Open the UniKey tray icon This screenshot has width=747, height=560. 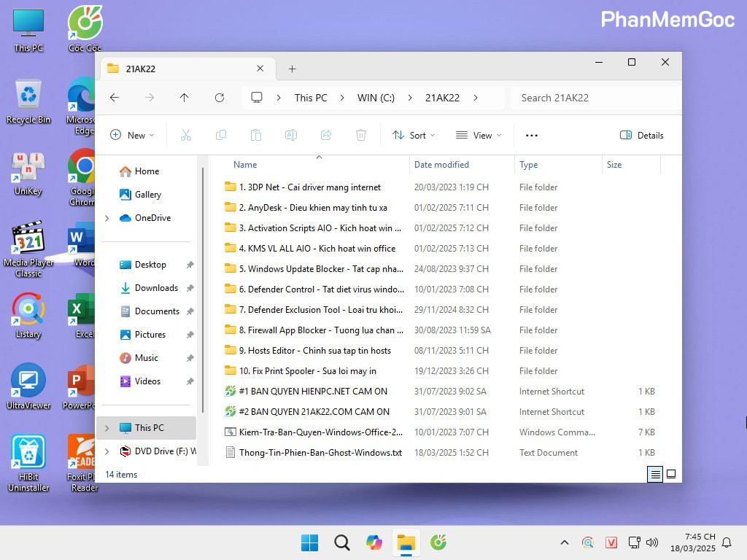tap(611, 542)
